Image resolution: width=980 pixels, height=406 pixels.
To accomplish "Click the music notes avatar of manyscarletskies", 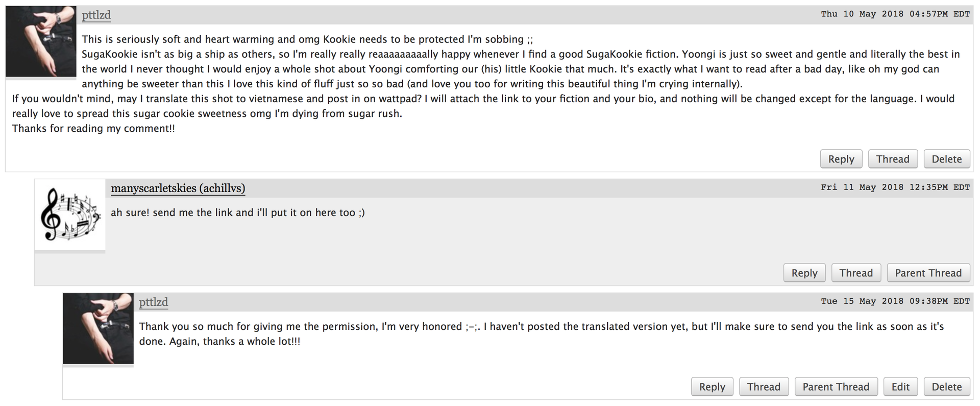I will pyautogui.click(x=70, y=214).
